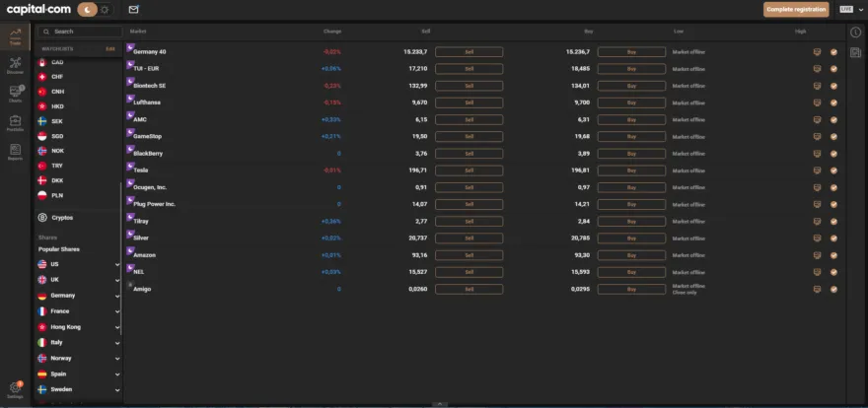Open the Reports section in sidebar

(15, 152)
